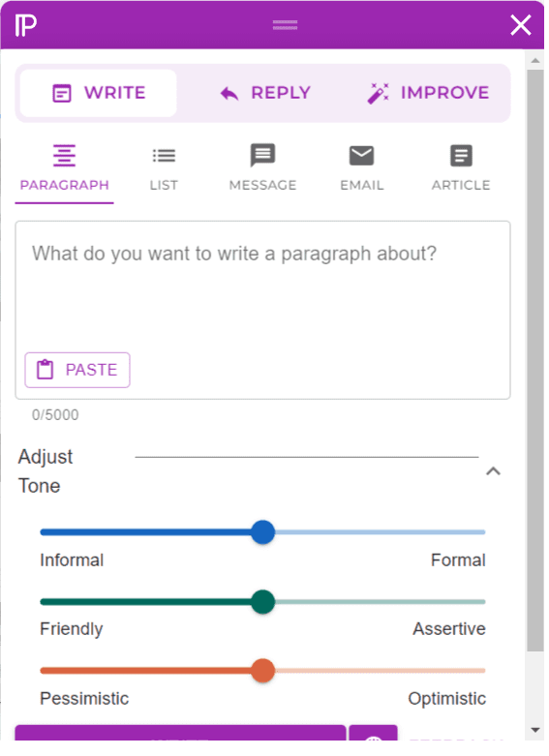Choose the Message bubble icon

click(262, 155)
